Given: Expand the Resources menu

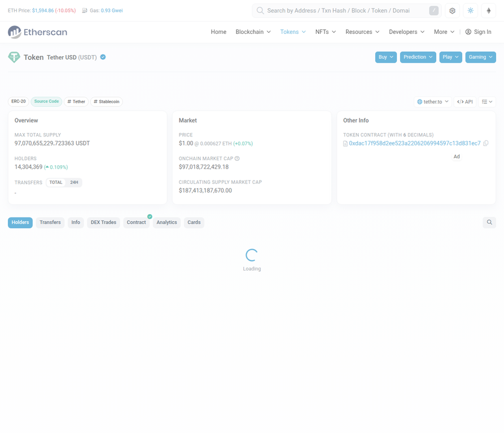Looking at the screenshot, I should click(x=362, y=32).
